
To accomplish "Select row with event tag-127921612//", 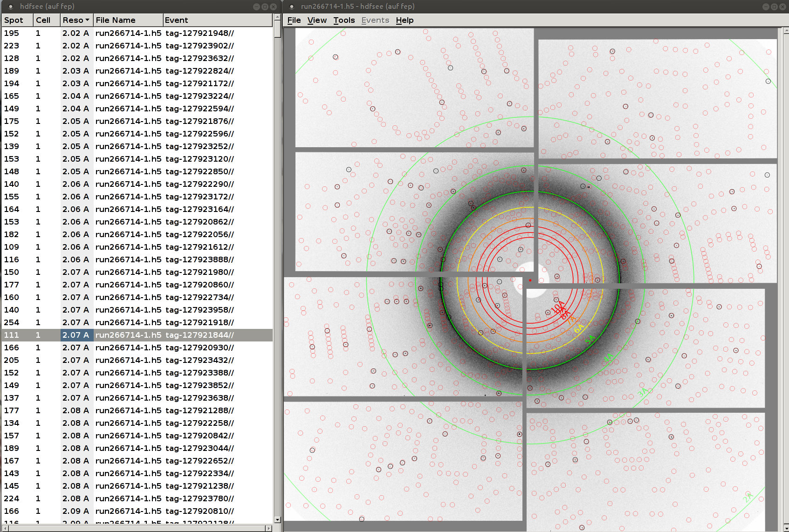I will [x=137, y=247].
